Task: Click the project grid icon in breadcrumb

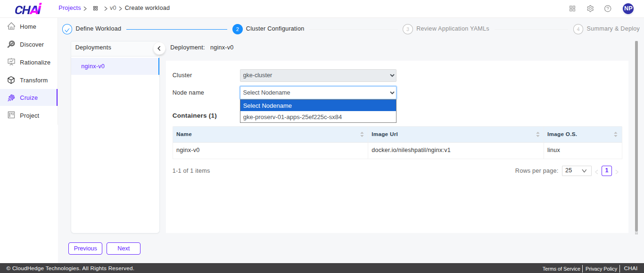Action: (x=95, y=8)
